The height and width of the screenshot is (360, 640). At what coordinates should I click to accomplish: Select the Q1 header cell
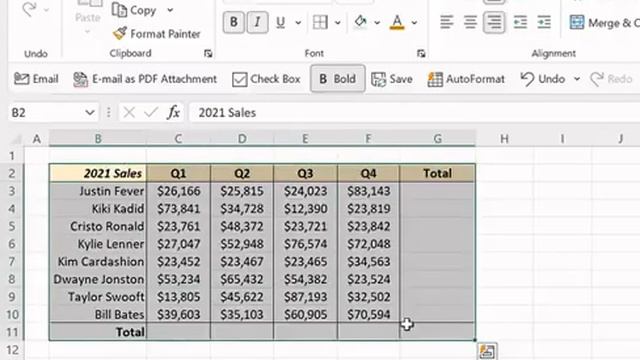click(x=178, y=173)
